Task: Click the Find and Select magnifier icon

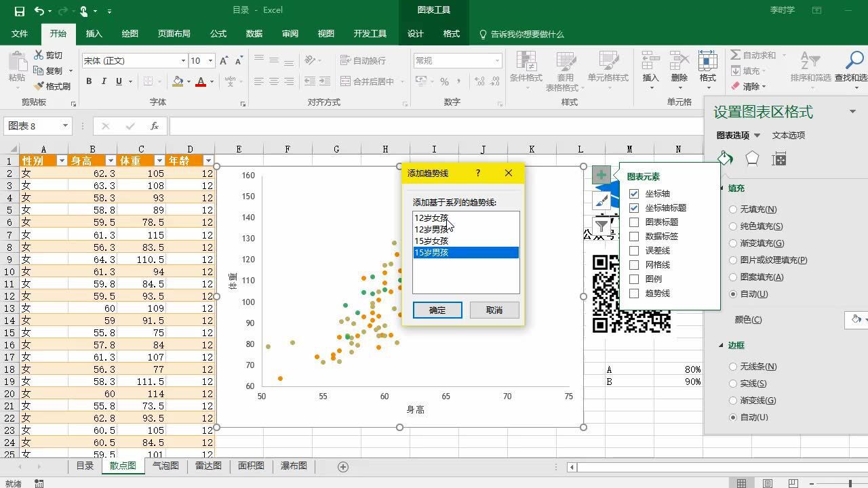Action: [x=854, y=62]
